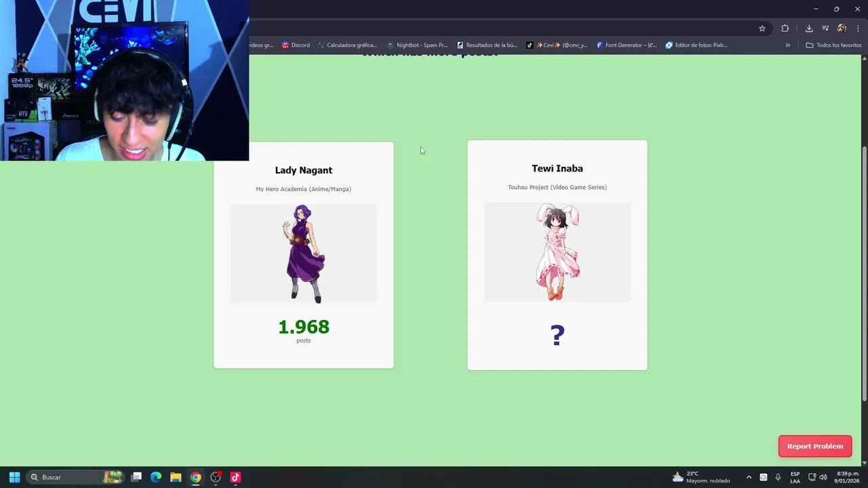The height and width of the screenshot is (488, 868).
Task: Choose the Lady Nagant card title
Action: point(303,170)
